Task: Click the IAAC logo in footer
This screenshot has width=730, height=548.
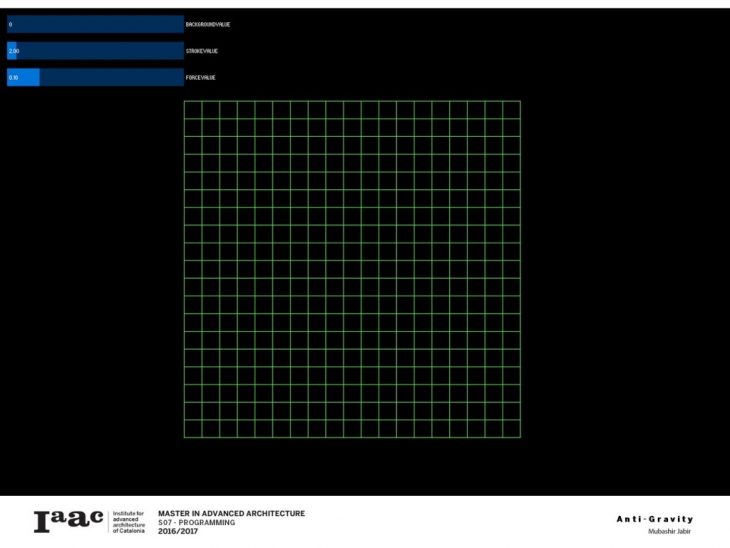Action: point(69,521)
